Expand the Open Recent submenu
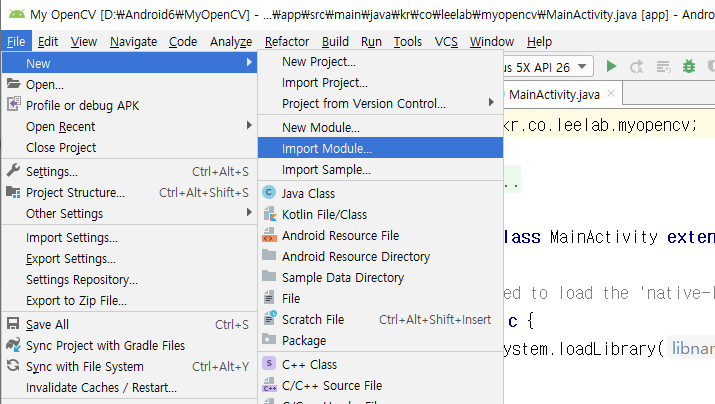Screen dimensions: 715x404 click(x=60, y=126)
